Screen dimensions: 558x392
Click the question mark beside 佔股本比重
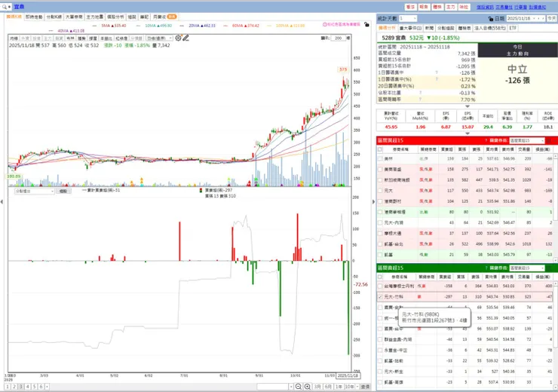tap(420, 93)
